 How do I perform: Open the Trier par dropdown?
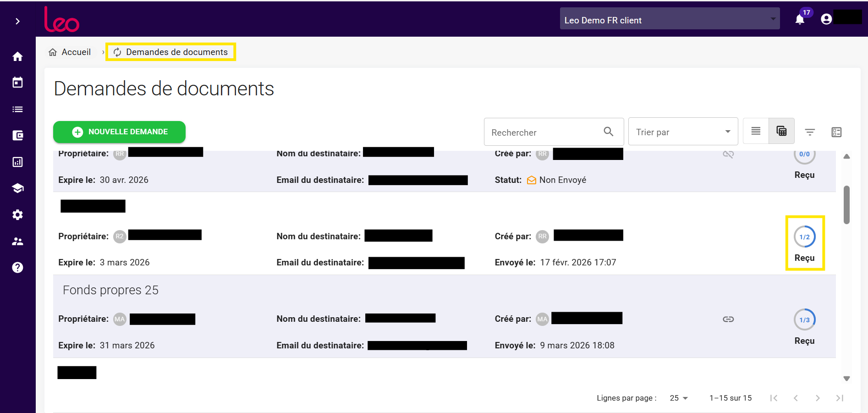[x=682, y=132]
